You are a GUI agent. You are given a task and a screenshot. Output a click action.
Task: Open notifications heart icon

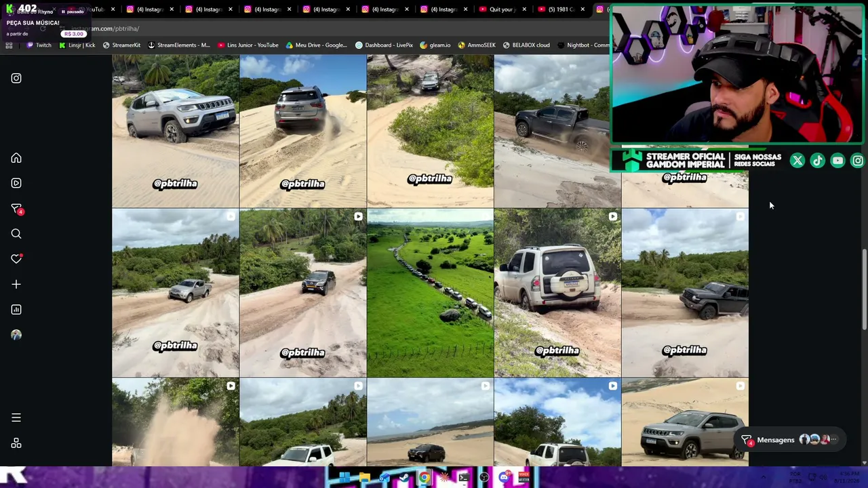tap(16, 259)
